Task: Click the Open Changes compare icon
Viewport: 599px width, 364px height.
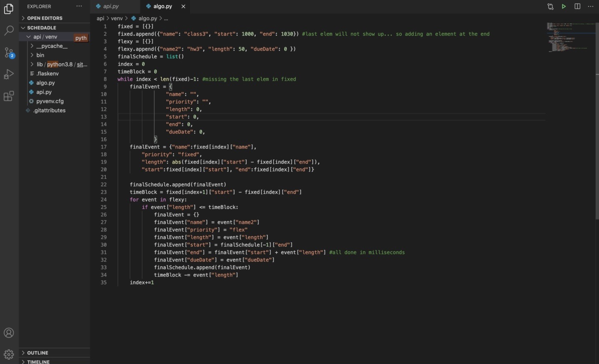Action: tap(550, 7)
